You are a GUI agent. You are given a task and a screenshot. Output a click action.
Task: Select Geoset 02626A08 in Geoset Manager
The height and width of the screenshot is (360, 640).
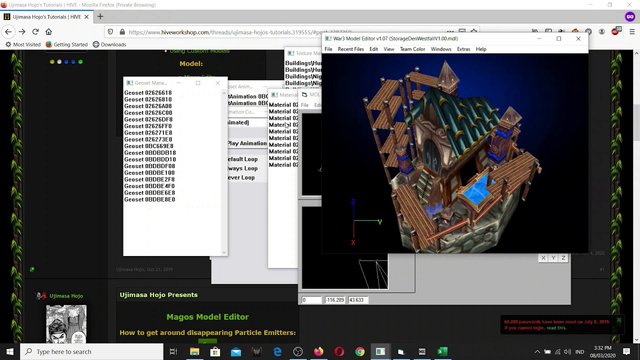pyautogui.click(x=148, y=106)
